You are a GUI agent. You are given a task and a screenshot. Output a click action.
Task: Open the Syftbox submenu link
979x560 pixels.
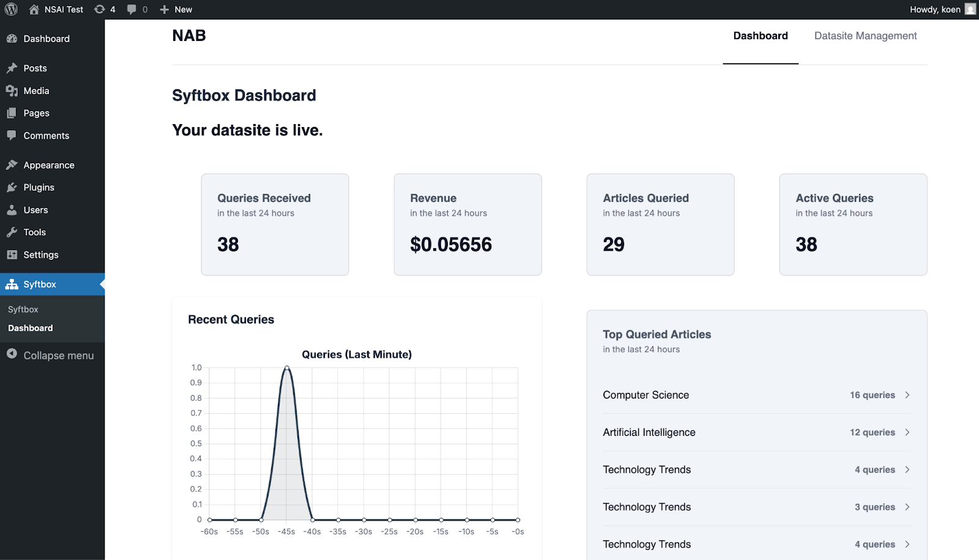click(23, 309)
